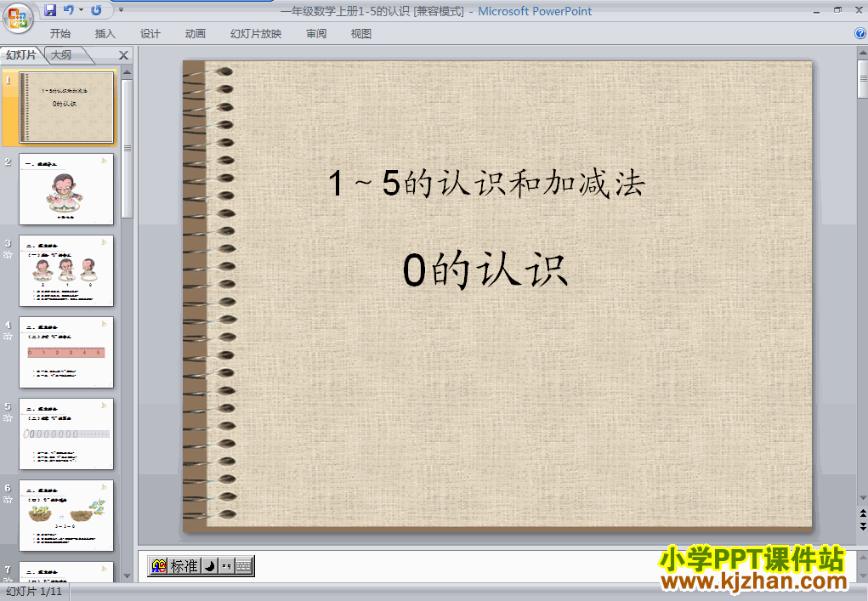The image size is (868, 601).
Task: Switch to the 幻灯片 pane tab
Action: pos(21,54)
